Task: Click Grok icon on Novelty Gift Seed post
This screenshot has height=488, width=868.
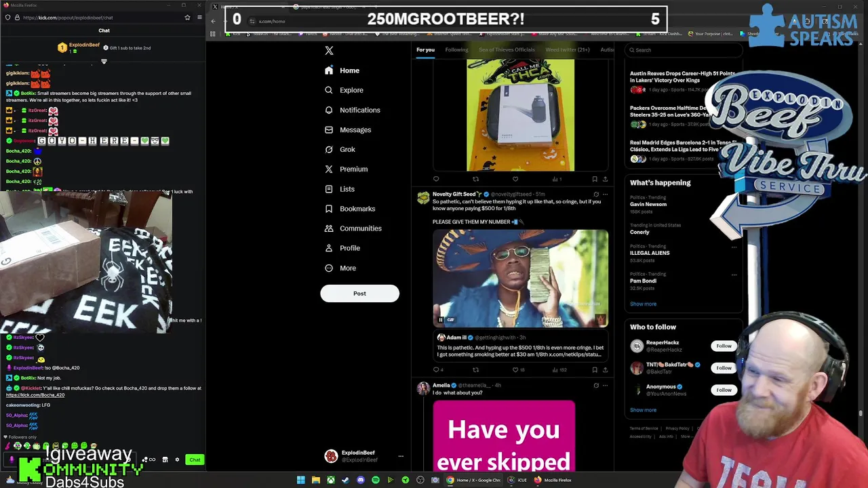Action: (x=595, y=195)
